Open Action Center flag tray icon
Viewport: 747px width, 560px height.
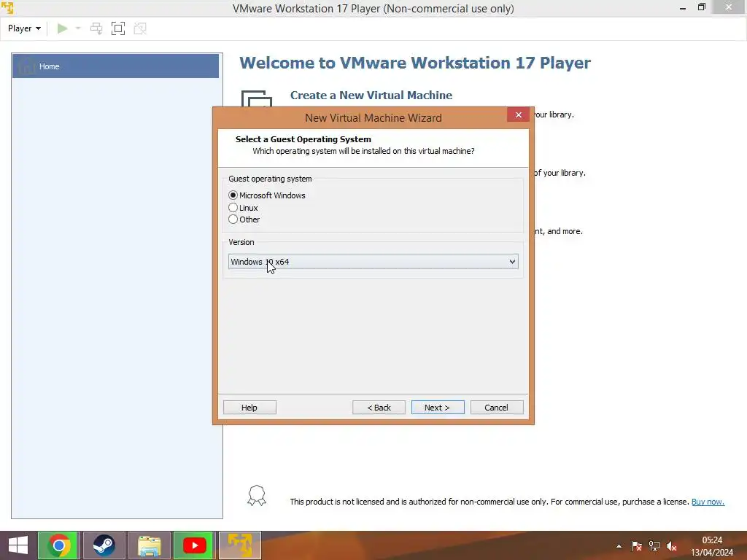pyautogui.click(x=636, y=546)
